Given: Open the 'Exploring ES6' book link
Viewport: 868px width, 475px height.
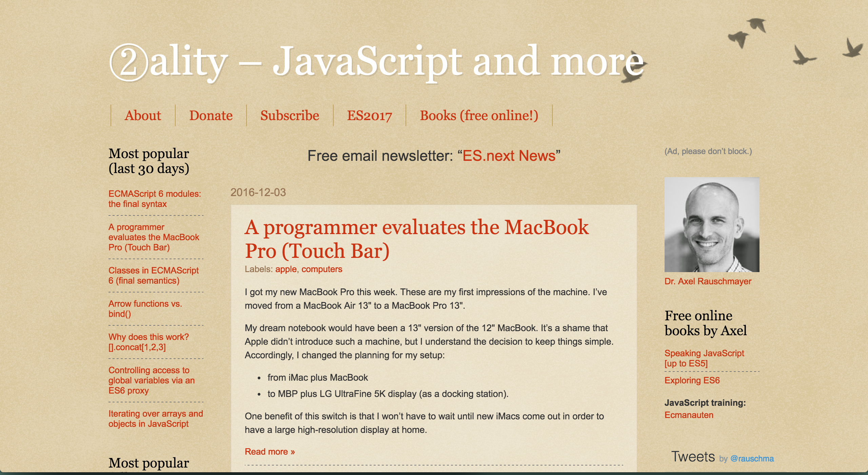Looking at the screenshot, I should pyautogui.click(x=692, y=380).
